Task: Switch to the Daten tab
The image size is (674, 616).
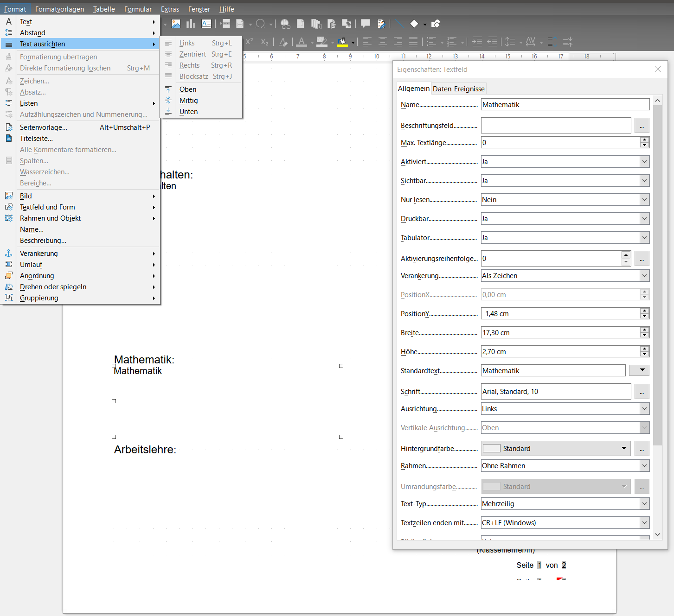Action: [x=442, y=89]
